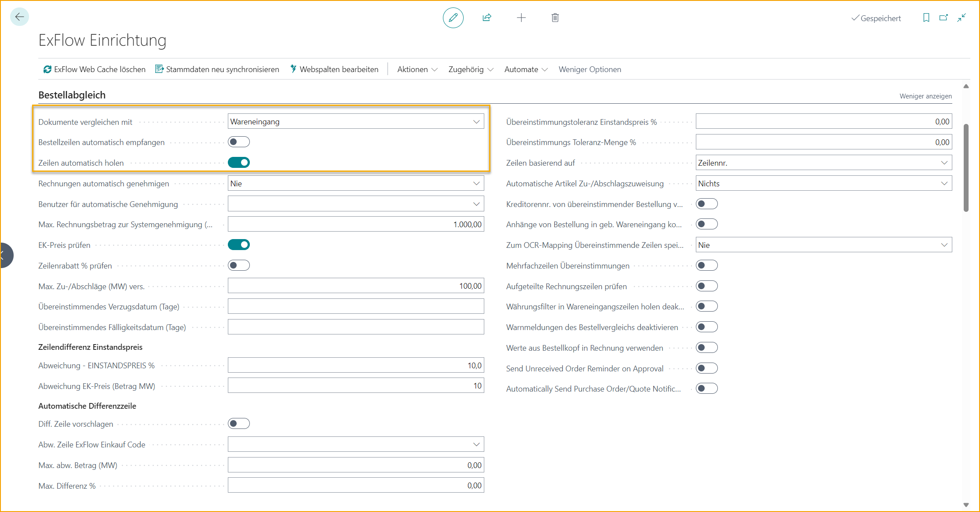Open the Zugehörig menu
The image size is (980, 512).
[x=471, y=69]
